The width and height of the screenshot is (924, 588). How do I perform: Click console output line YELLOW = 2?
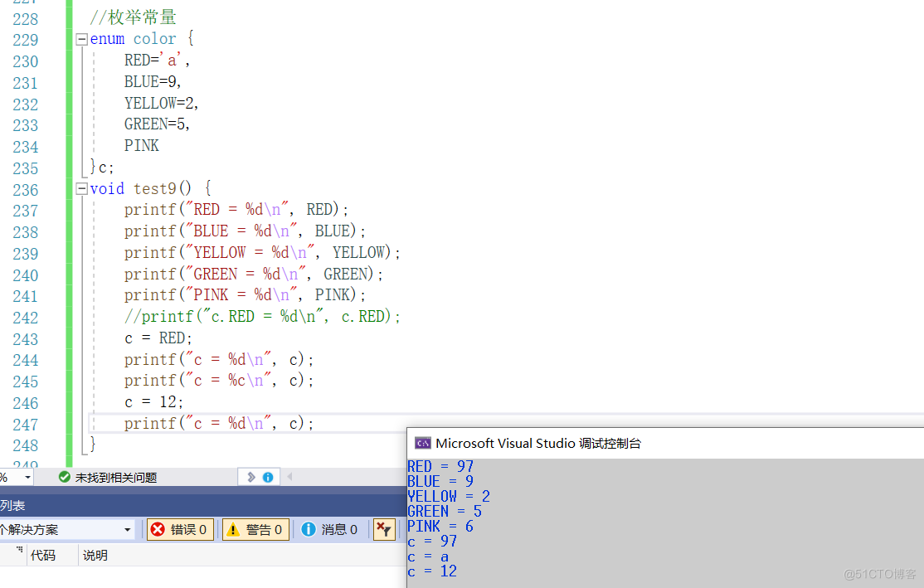449,497
